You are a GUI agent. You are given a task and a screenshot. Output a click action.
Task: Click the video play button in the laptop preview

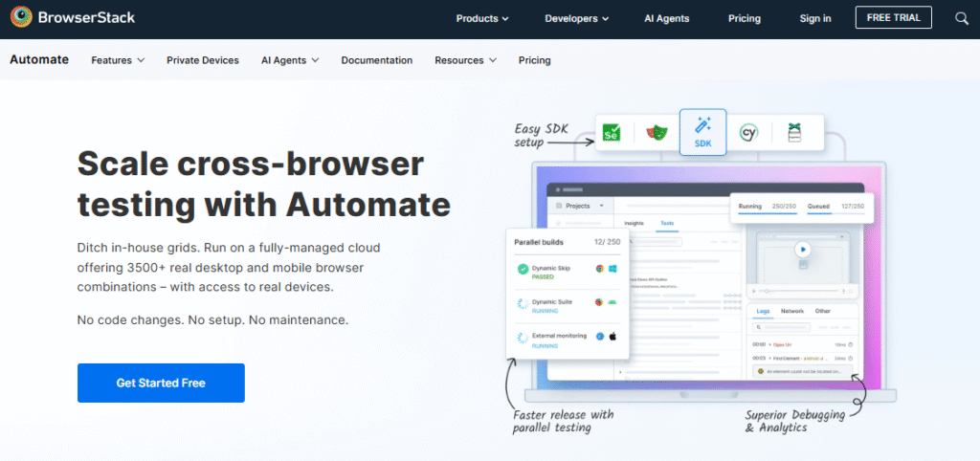pyautogui.click(x=803, y=250)
